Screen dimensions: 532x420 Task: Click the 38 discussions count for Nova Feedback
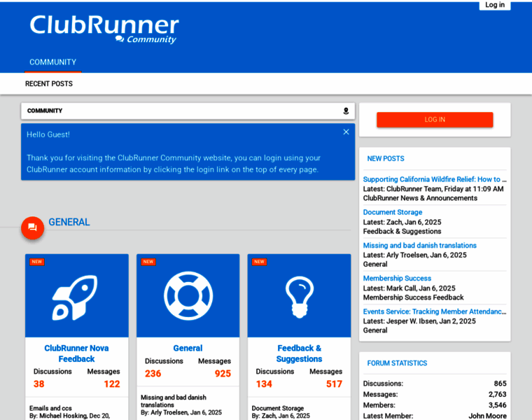click(x=38, y=384)
